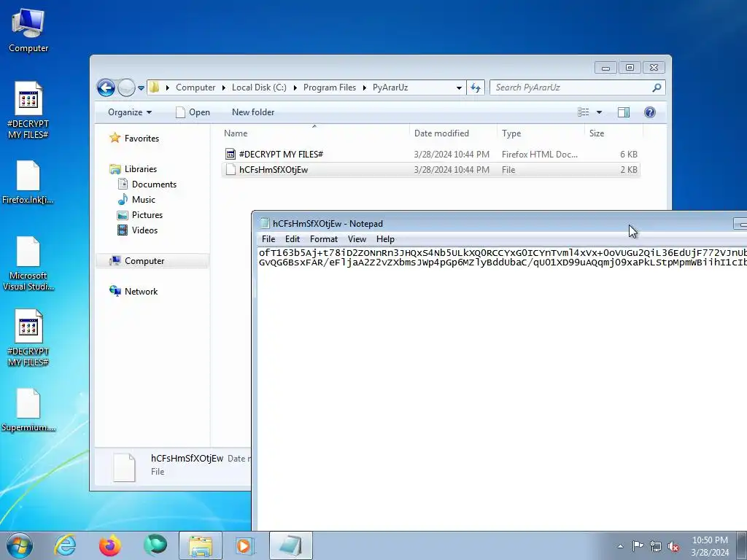Open Pictures library
This screenshot has height=560, width=747.
(x=141, y=215)
